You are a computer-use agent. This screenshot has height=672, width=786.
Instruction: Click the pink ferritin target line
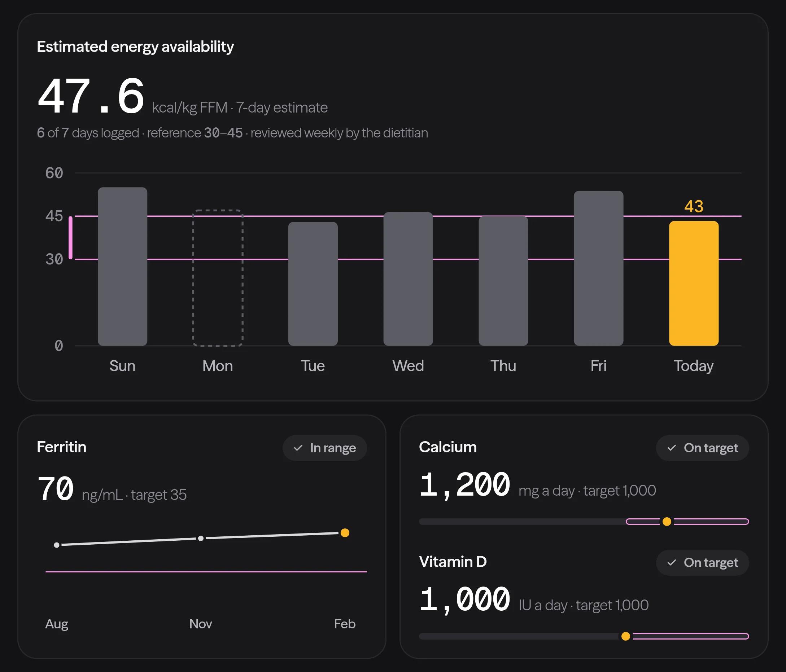click(x=206, y=571)
